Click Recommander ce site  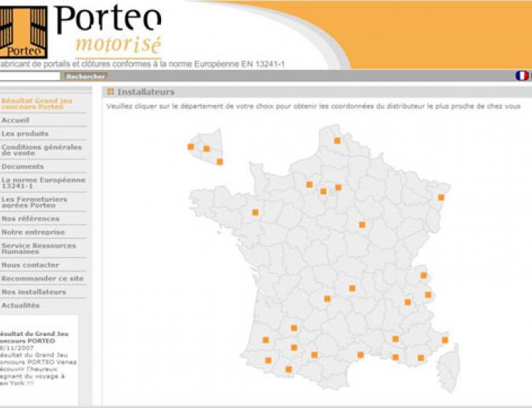click(42, 278)
